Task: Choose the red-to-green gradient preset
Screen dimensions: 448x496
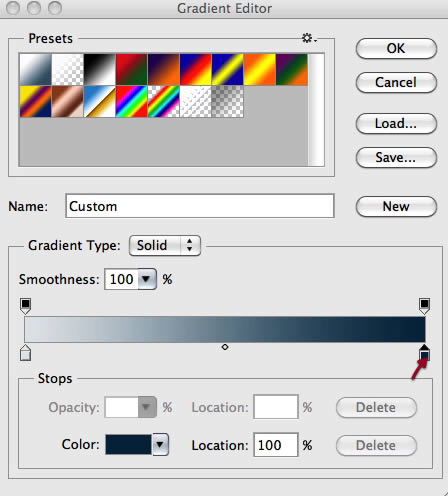Action: point(131,70)
